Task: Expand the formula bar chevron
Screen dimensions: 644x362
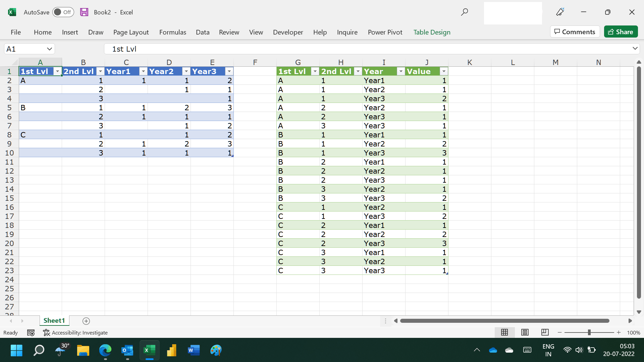Action: pyautogui.click(x=635, y=49)
